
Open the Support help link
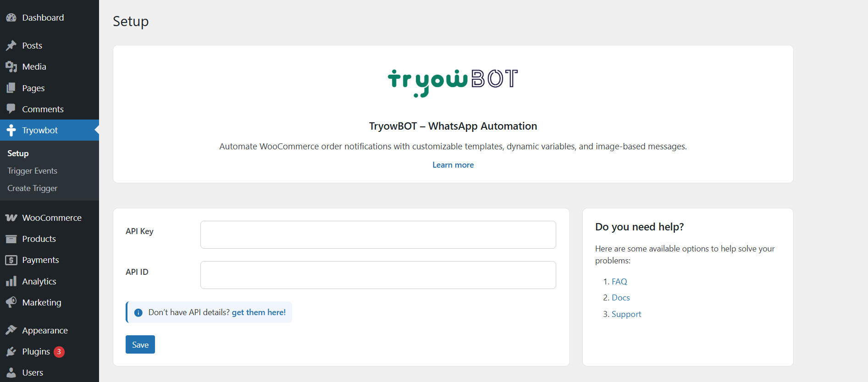click(626, 314)
